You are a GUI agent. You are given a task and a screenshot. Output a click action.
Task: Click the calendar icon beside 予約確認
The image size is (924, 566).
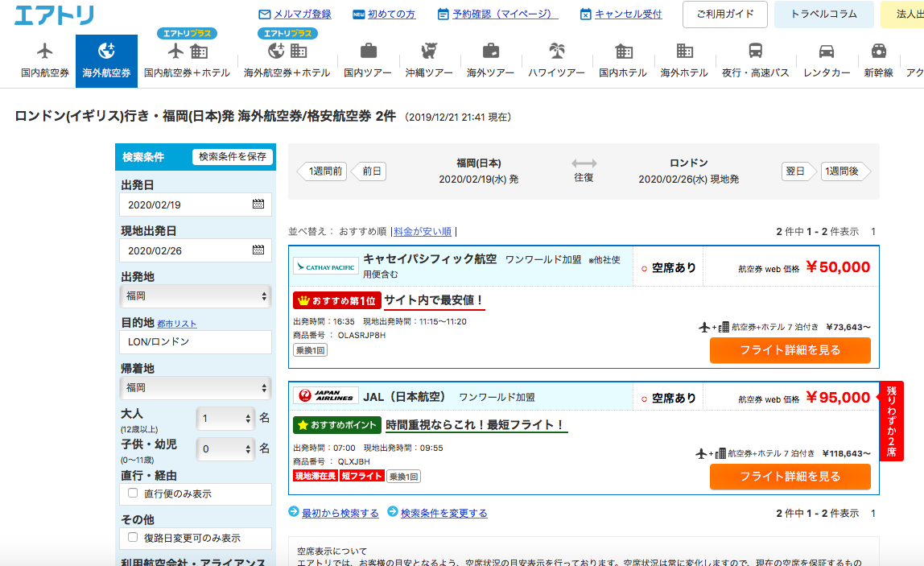(443, 14)
